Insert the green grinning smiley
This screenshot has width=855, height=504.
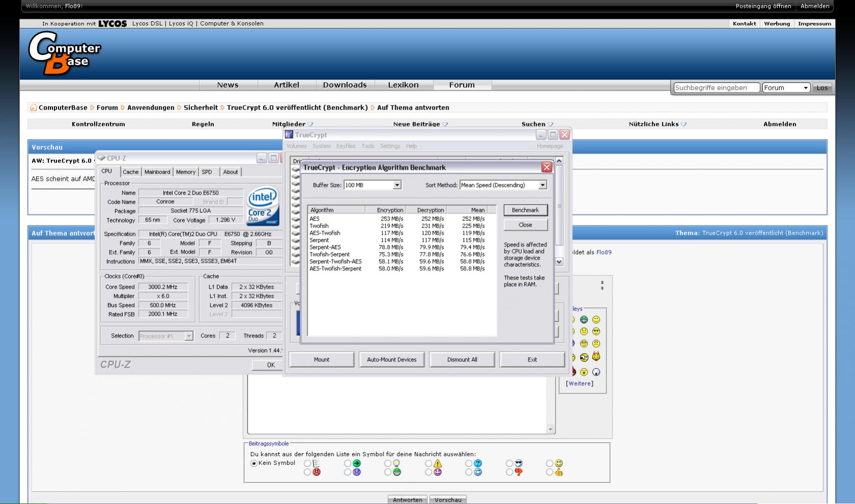[584, 320]
